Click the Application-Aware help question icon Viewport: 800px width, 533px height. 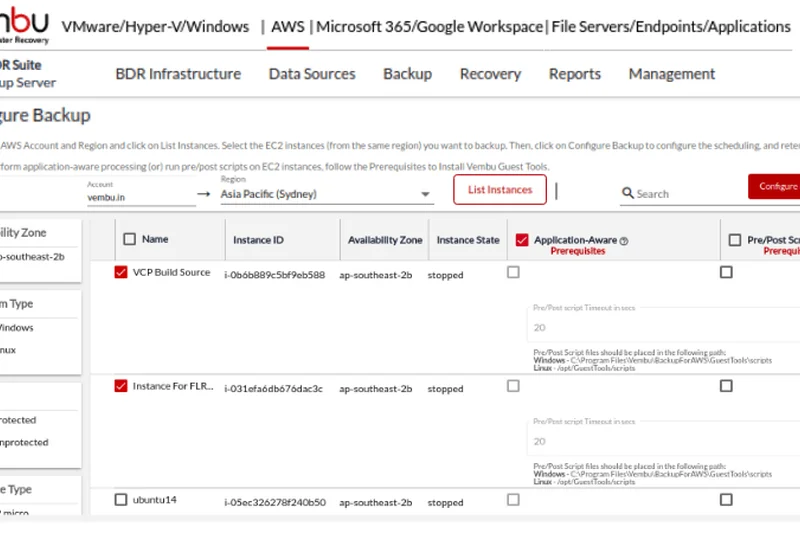click(x=624, y=241)
